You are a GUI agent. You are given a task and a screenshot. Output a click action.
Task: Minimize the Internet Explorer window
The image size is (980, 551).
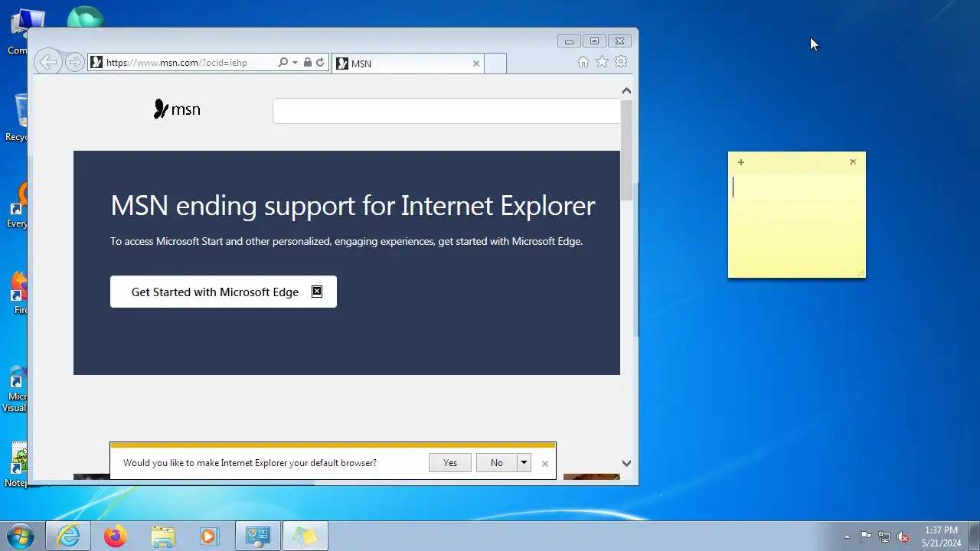click(569, 41)
